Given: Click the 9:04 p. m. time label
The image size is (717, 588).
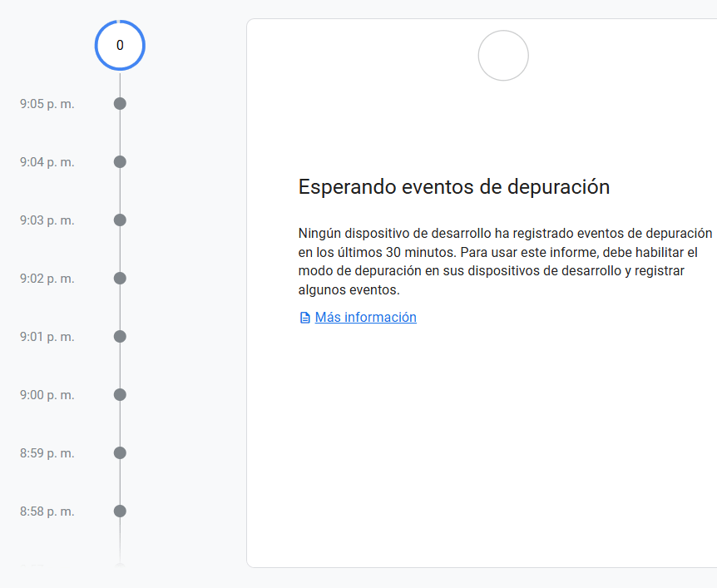Looking at the screenshot, I should tap(47, 162).
